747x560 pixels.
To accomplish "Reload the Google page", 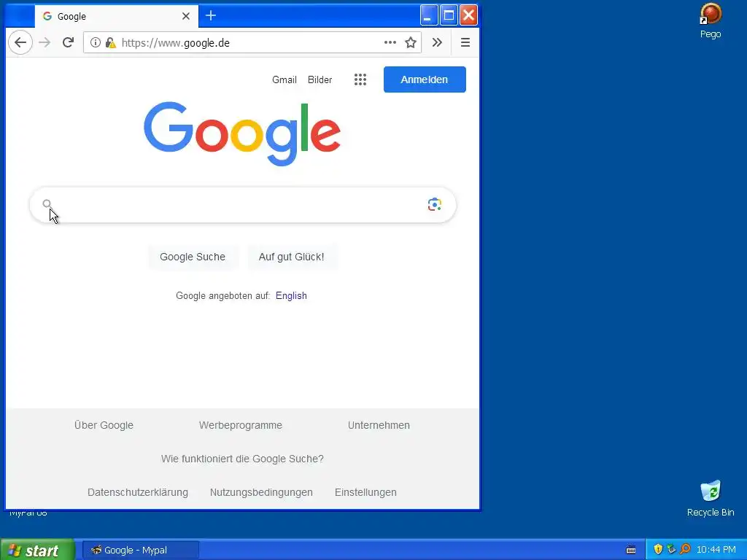I will tap(68, 42).
